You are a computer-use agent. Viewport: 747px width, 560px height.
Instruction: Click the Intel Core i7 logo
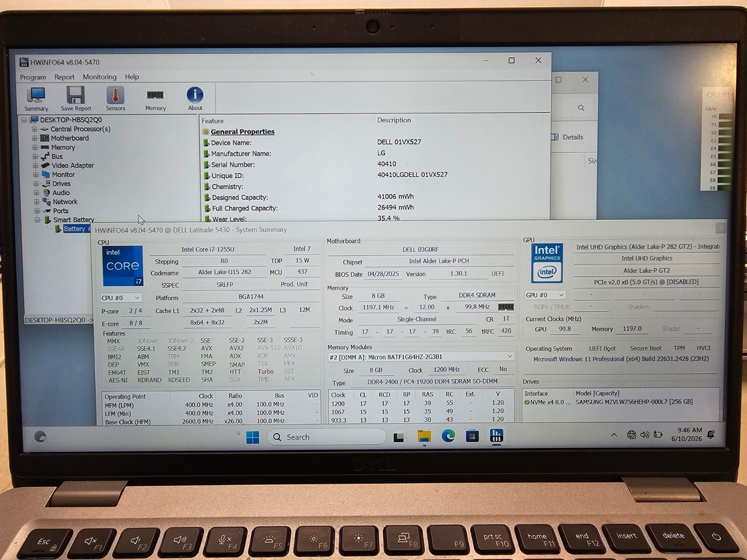pyautogui.click(x=123, y=266)
